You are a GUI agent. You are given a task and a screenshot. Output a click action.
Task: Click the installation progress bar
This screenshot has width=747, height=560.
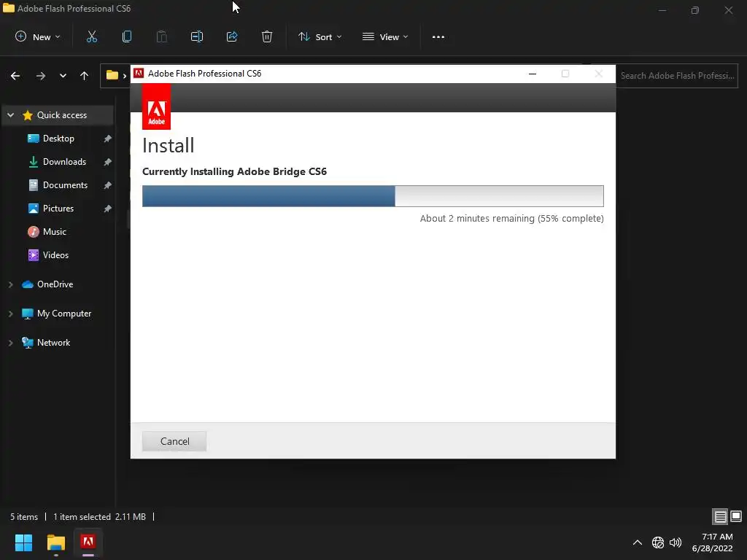373,196
